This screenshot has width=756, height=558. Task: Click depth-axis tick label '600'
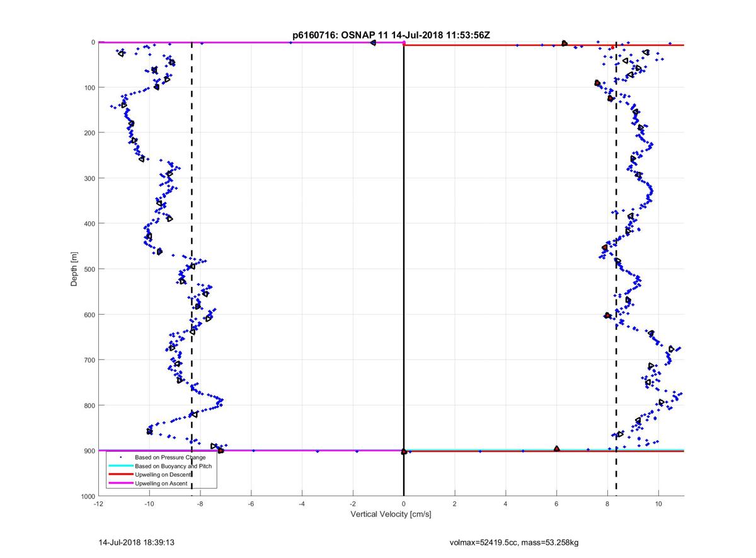89,315
